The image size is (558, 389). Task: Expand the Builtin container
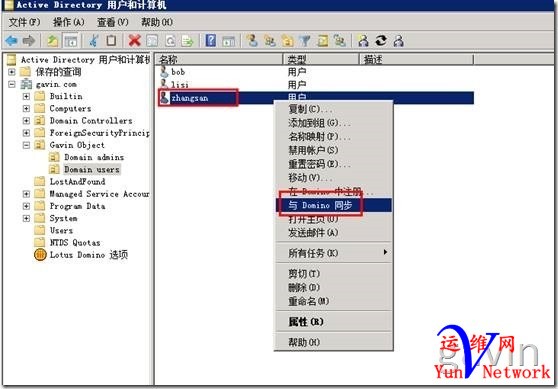(26, 96)
